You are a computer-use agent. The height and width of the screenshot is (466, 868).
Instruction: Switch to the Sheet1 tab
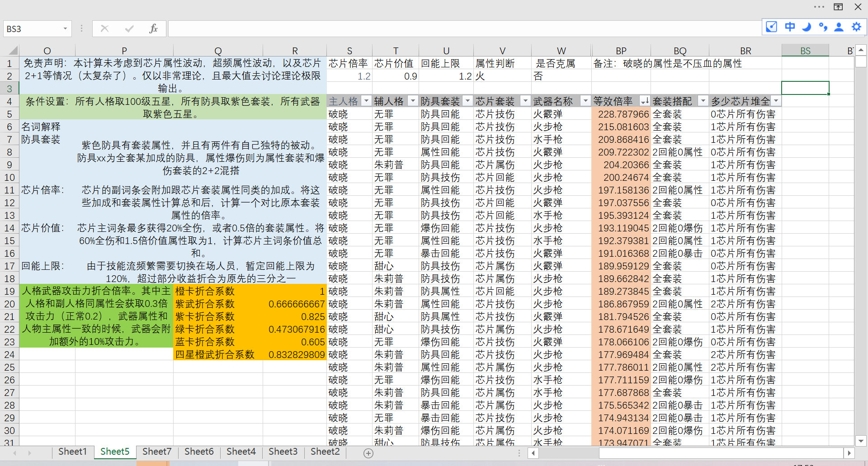coord(72,452)
